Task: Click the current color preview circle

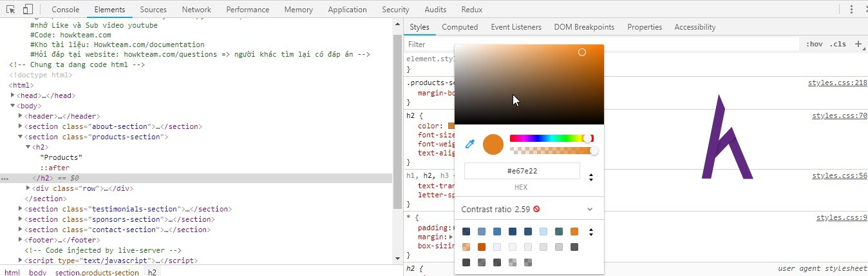Action: pos(493,144)
